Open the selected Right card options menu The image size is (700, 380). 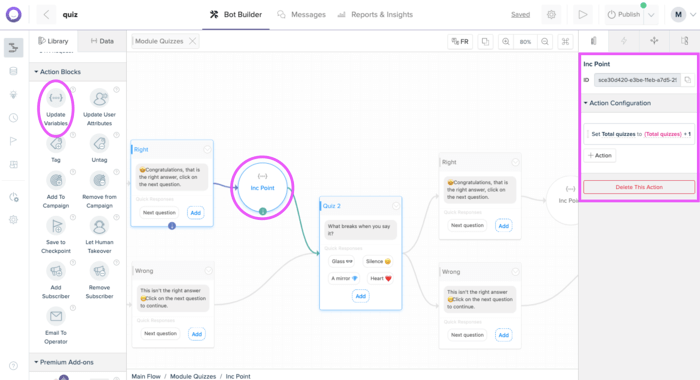point(208,150)
